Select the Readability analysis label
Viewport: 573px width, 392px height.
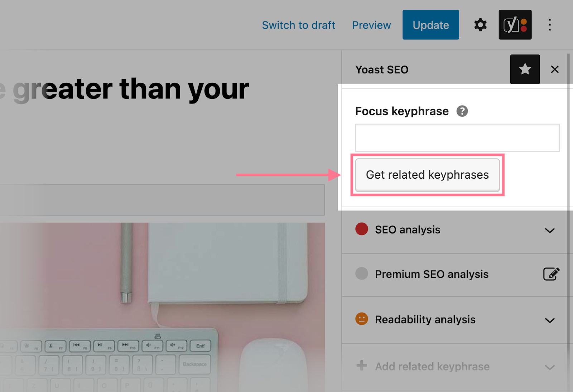425,319
